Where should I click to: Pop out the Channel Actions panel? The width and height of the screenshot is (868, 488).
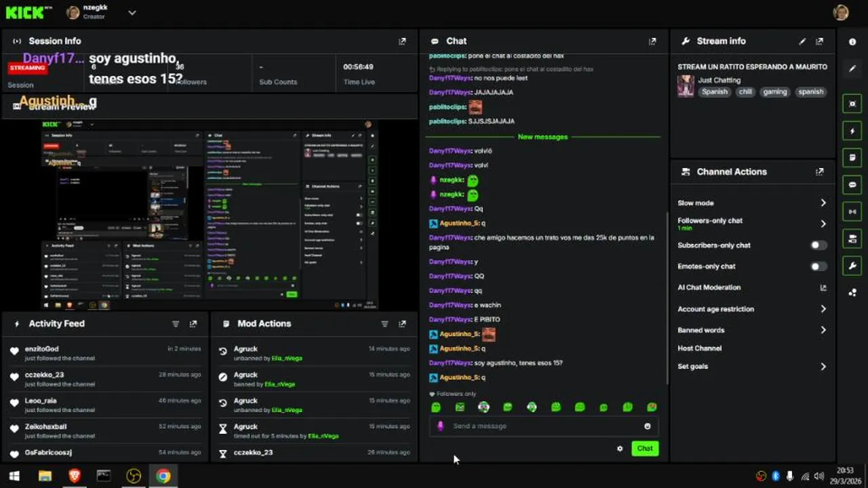(820, 172)
